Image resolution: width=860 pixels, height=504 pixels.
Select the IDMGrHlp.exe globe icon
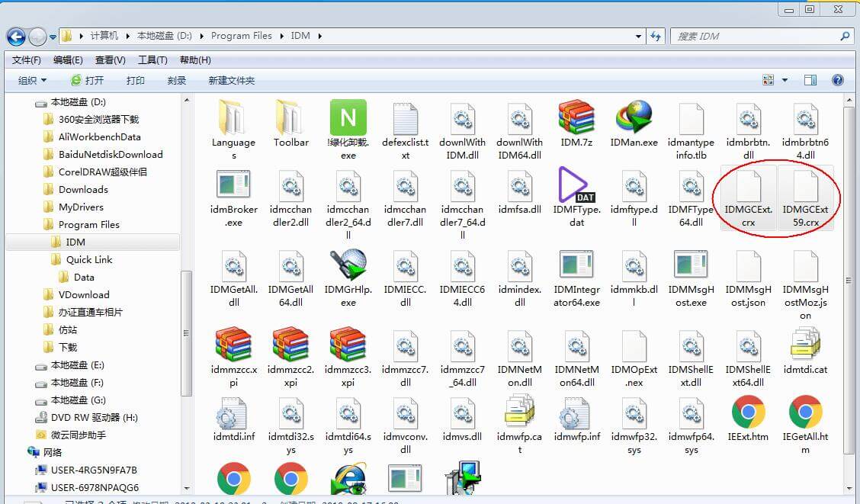348,265
